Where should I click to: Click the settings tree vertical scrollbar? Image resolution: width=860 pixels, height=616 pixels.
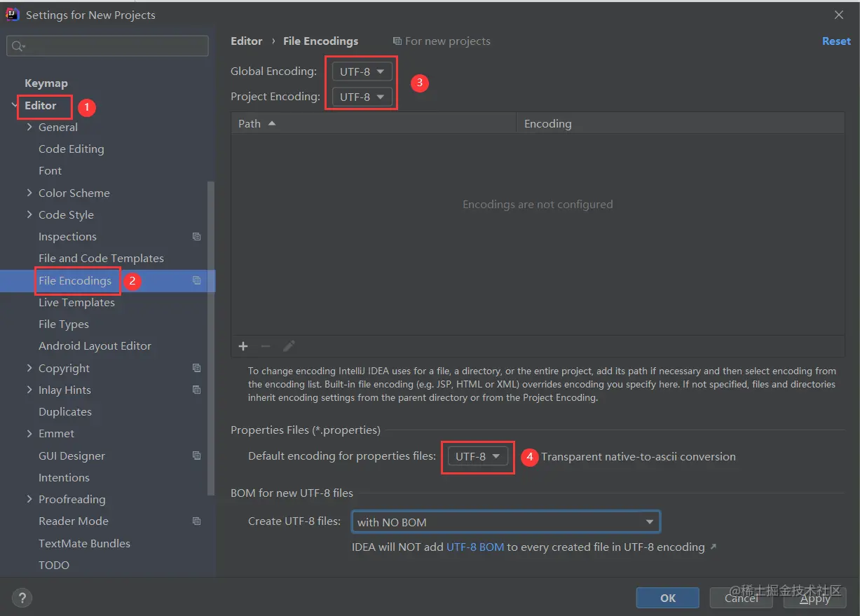point(211,338)
